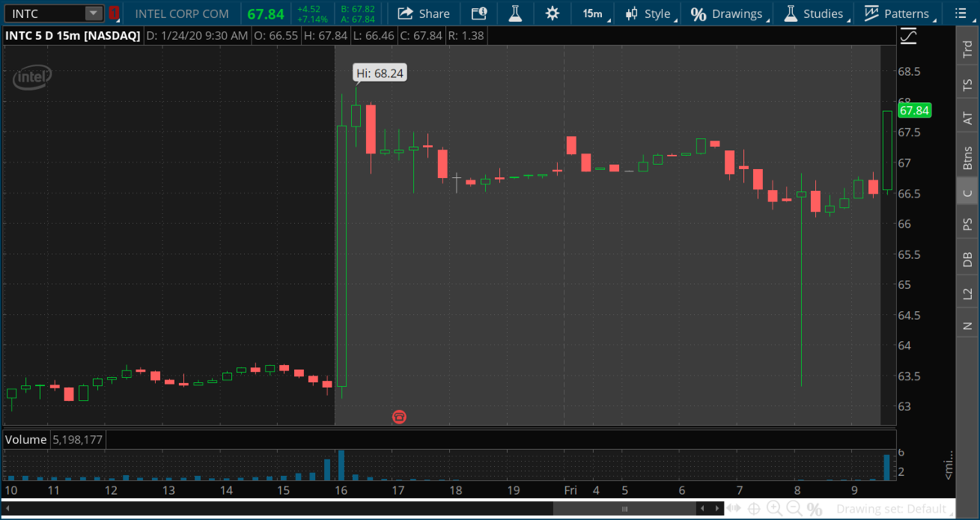This screenshot has height=520, width=980.
Task: Click the zoom in magnifier icon
Action: click(x=774, y=509)
